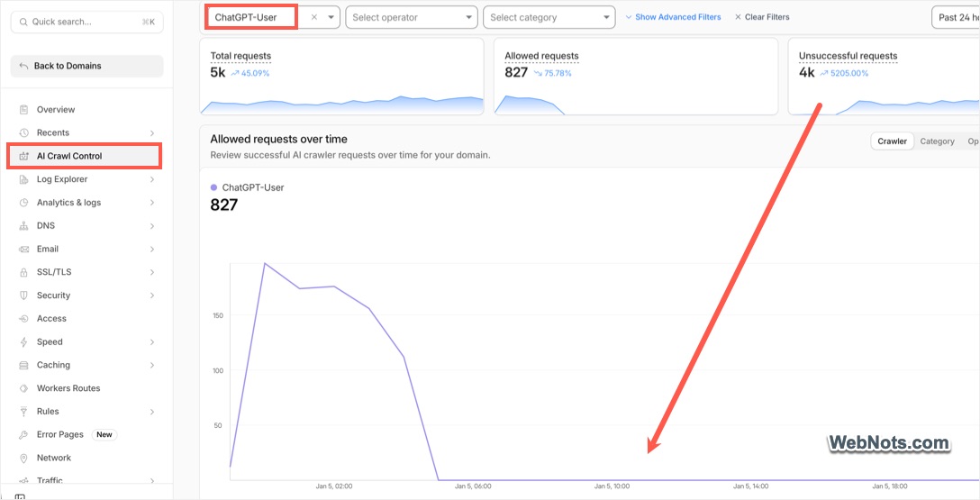Click the DNS network icon

[23, 225]
